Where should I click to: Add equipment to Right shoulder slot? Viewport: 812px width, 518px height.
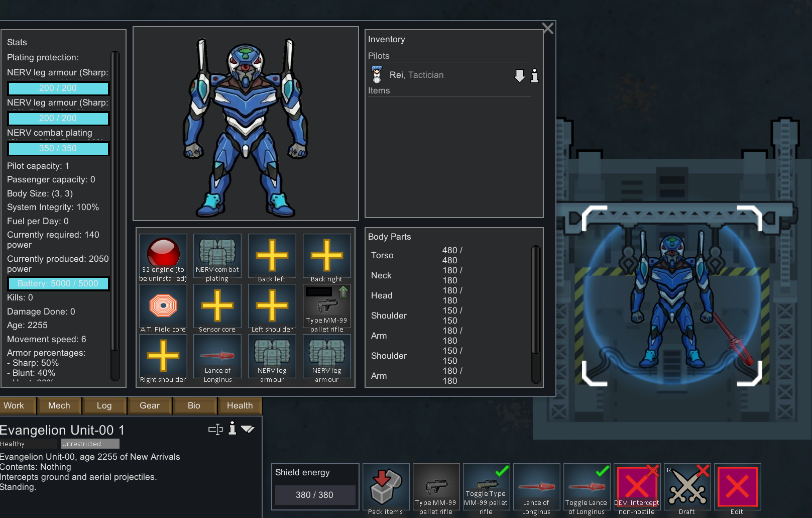(163, 358)
